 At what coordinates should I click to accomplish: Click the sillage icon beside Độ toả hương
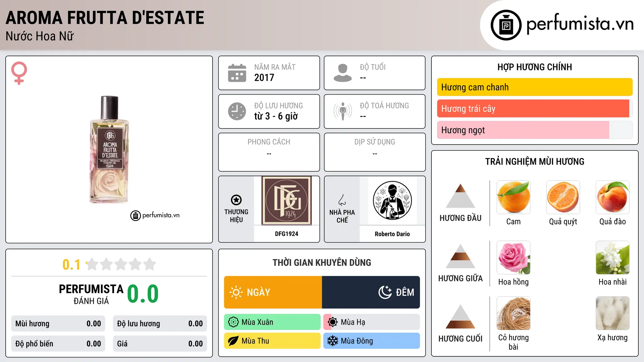343,111
